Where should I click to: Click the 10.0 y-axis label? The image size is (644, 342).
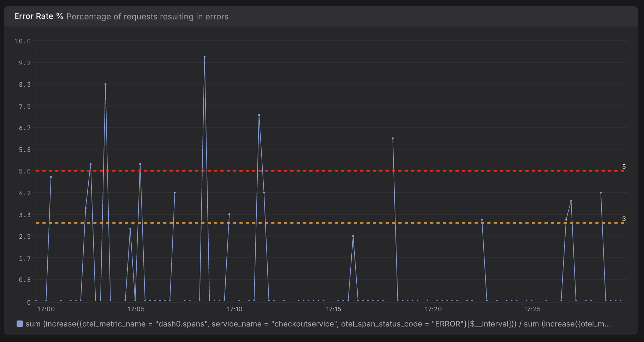click(x=23, y=41)
